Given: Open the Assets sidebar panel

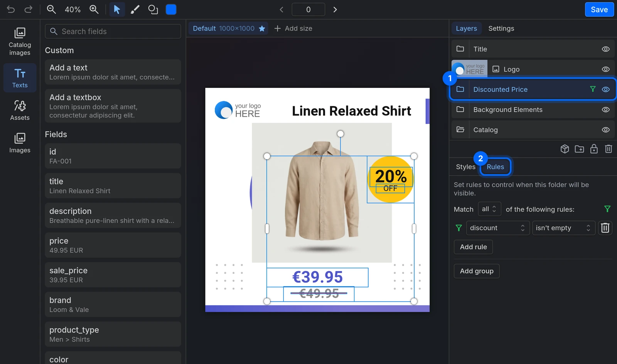Looking at the screenshot, I should [20, 111].
